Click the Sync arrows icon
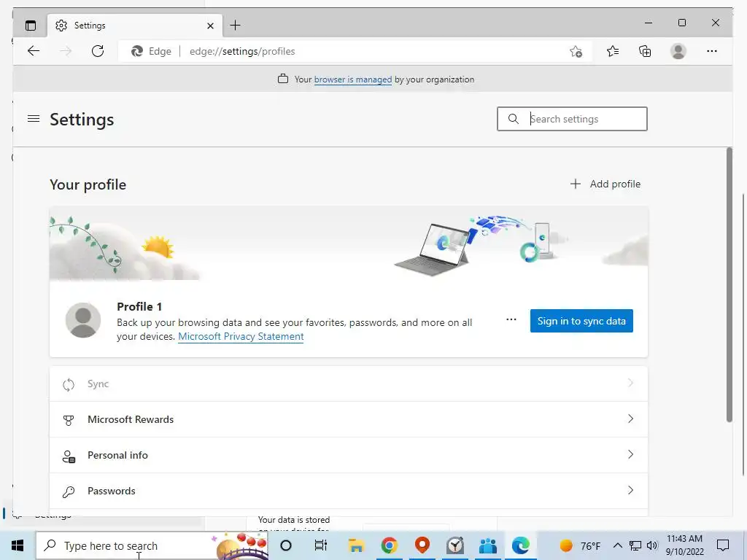 pos(69,385)
